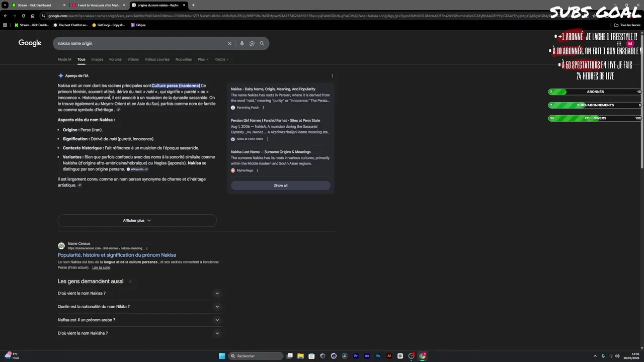Go back to previous page
This screenshot has width=644, height=362.
point(6,16)
